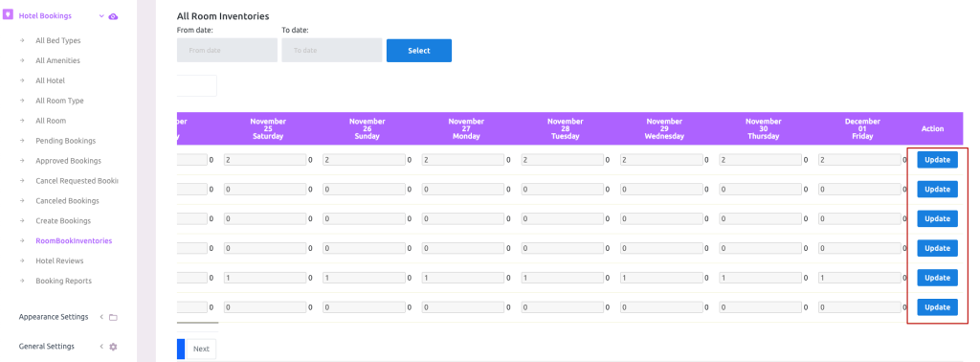Click the December 01 Friday column header
Image resolution: width=980 pixels, height=362 pixels.
(862, 128)
